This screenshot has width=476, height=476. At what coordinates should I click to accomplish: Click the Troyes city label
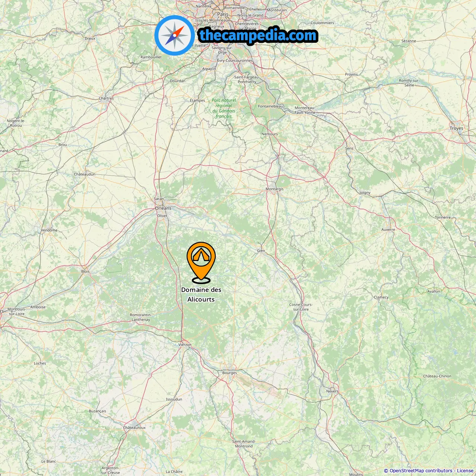click(x=457, y=128)
